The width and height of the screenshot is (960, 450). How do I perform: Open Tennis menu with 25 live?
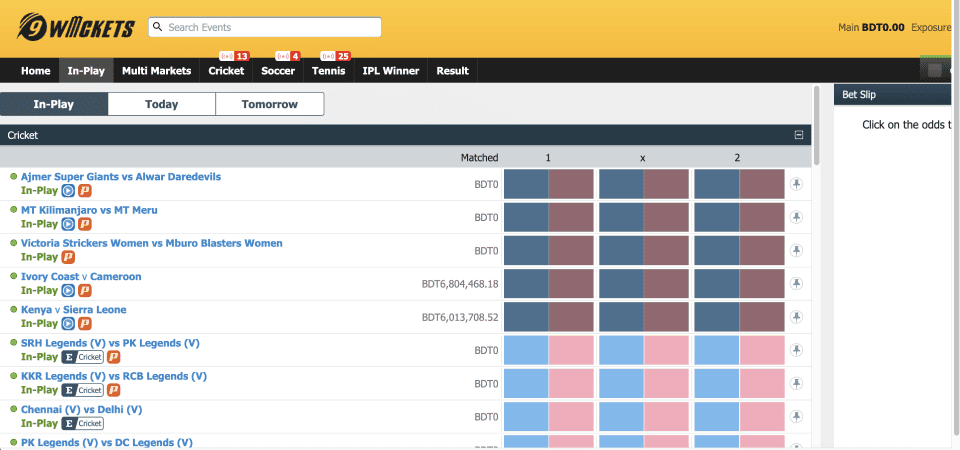[x=329, y=71]
